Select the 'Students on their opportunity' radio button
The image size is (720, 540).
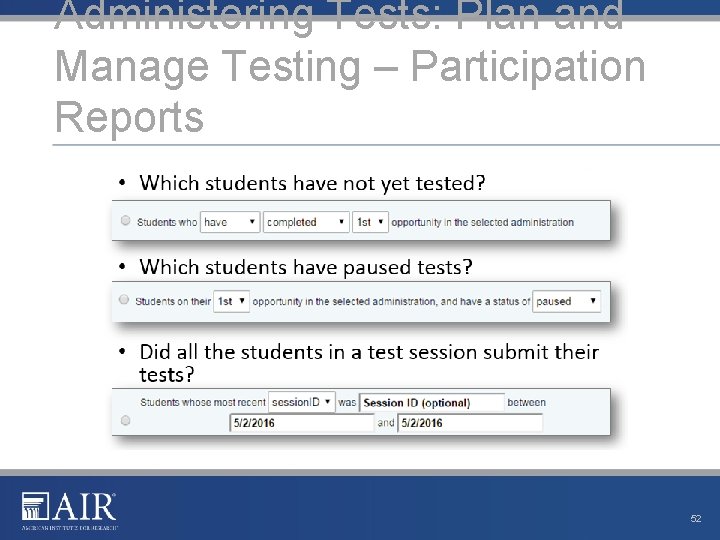coord(123,300)
